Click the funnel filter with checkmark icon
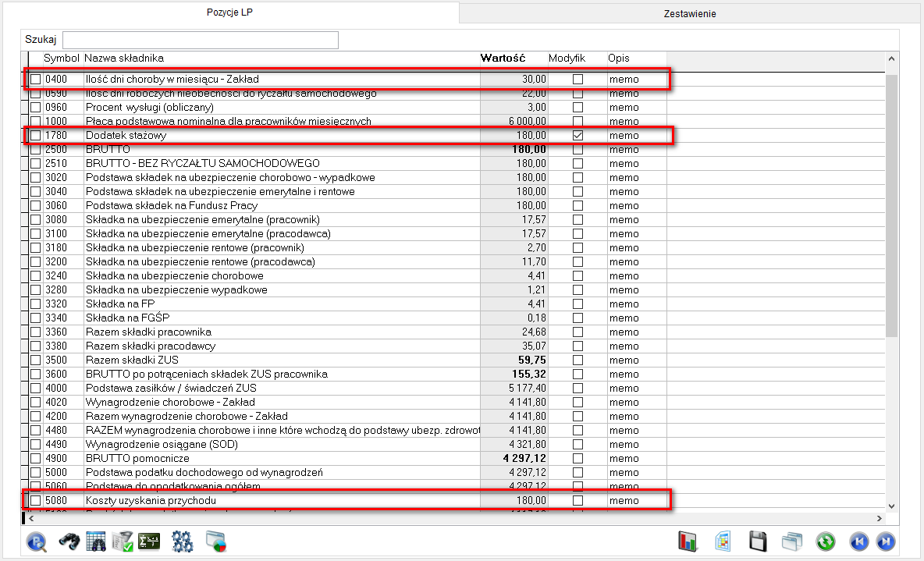This screenshot has height=561, width=924. pos(123,541)
